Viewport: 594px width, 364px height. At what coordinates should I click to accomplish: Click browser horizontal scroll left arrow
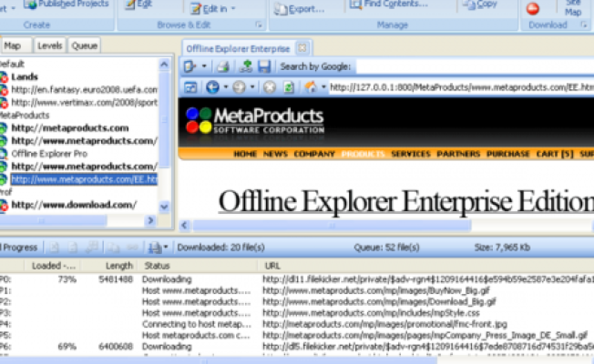185,226
